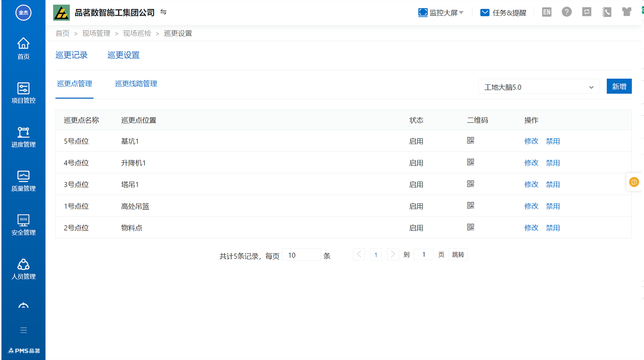Open the 工地大脑5.0 project dropdown
This screenshot has height=360, width=644.
pyautogui.click(x=538, y=87)
